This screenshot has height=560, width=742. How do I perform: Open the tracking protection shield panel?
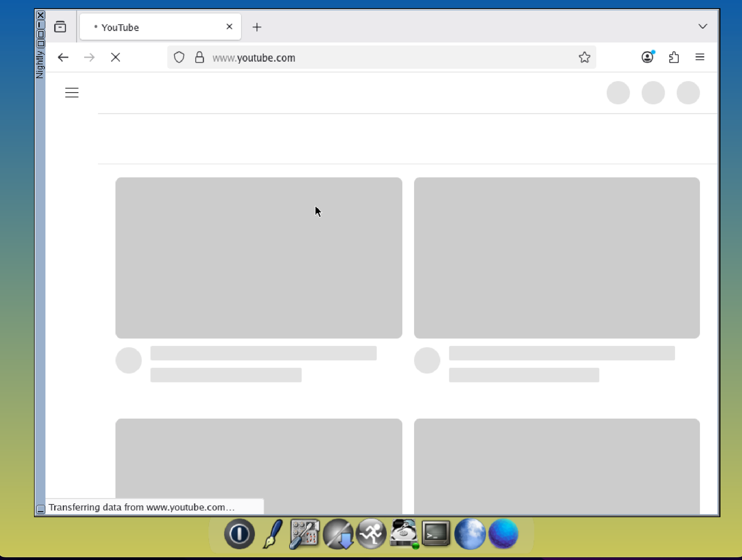click(x=179, y=57)
